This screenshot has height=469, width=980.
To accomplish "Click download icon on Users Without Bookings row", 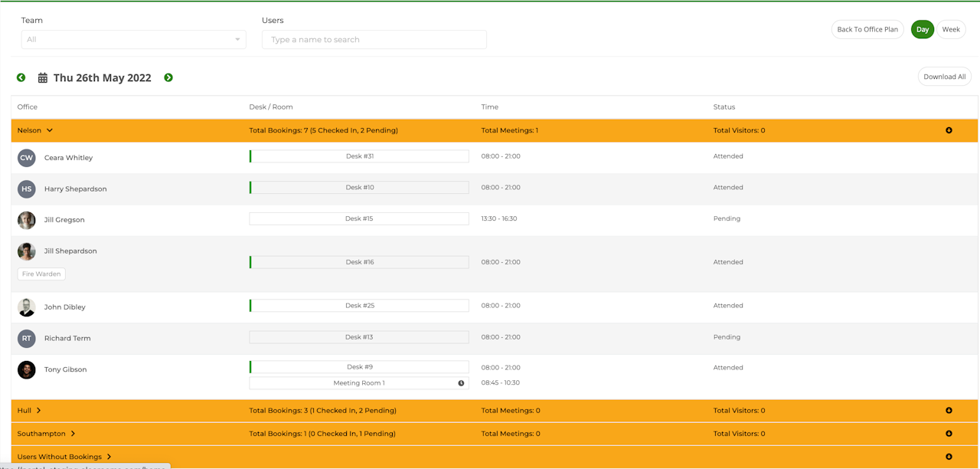I will 949,457.
